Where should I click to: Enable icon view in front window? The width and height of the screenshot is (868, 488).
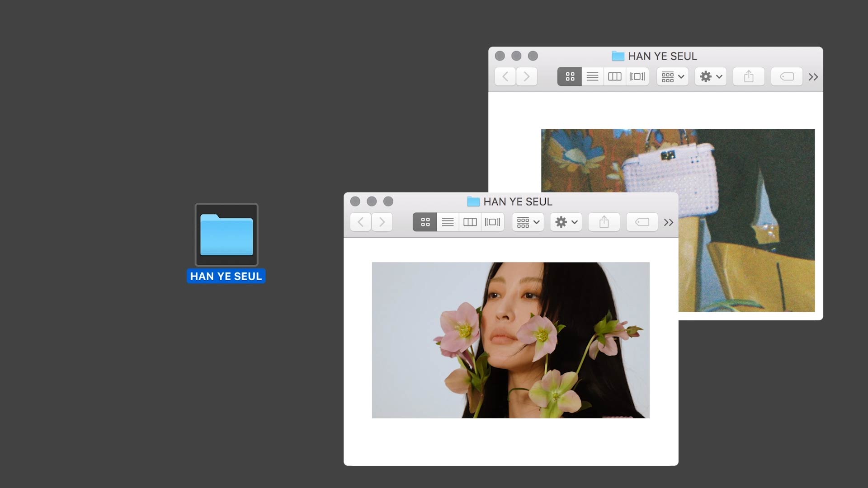pyautogui.click(x=425, y=222)
